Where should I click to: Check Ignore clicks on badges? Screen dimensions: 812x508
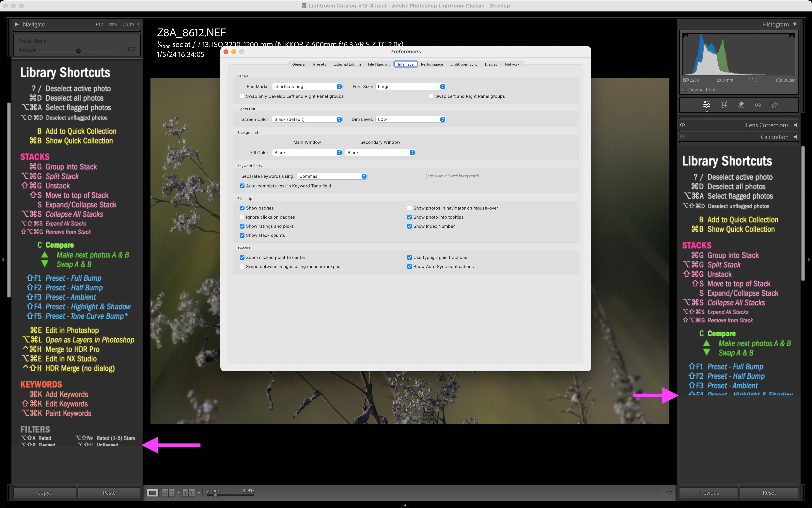click(x=242, y=217)
